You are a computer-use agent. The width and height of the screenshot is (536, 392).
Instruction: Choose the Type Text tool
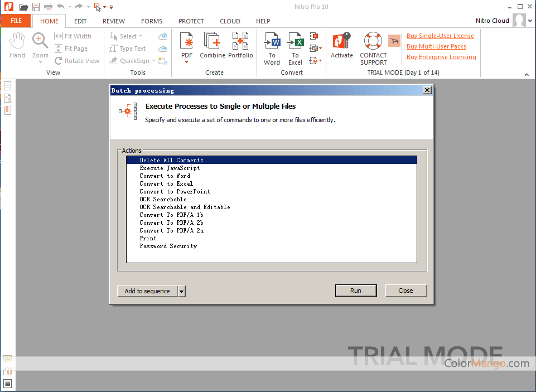(128, 49)
